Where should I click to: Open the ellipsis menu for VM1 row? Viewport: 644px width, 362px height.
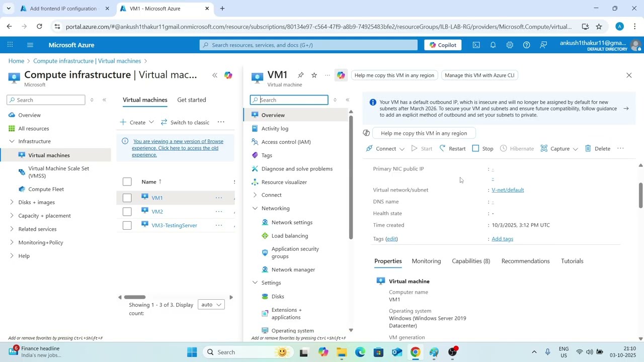click(219, 198)
